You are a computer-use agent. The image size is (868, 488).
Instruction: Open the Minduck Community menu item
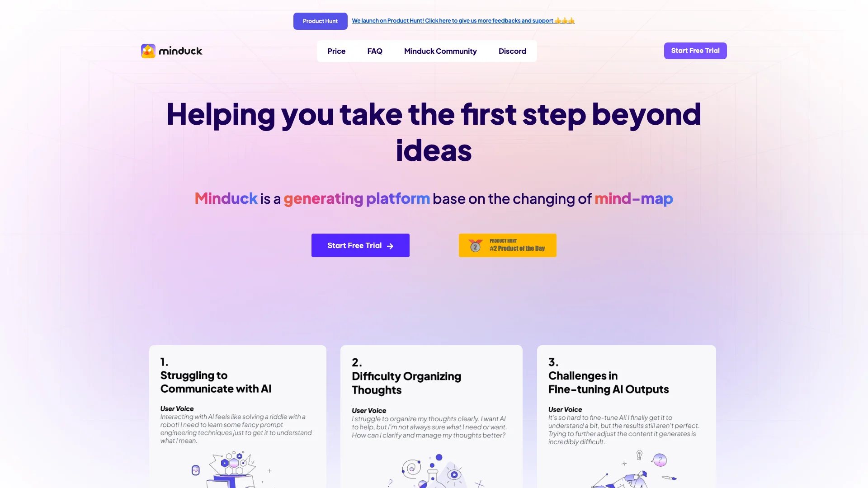[440, 51]
